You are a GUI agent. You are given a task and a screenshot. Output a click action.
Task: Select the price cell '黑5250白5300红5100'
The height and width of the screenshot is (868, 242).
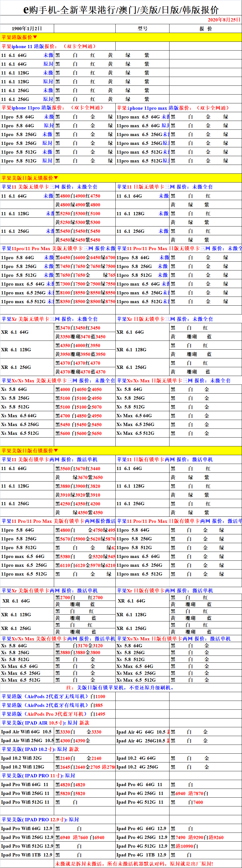click(85, 213)
